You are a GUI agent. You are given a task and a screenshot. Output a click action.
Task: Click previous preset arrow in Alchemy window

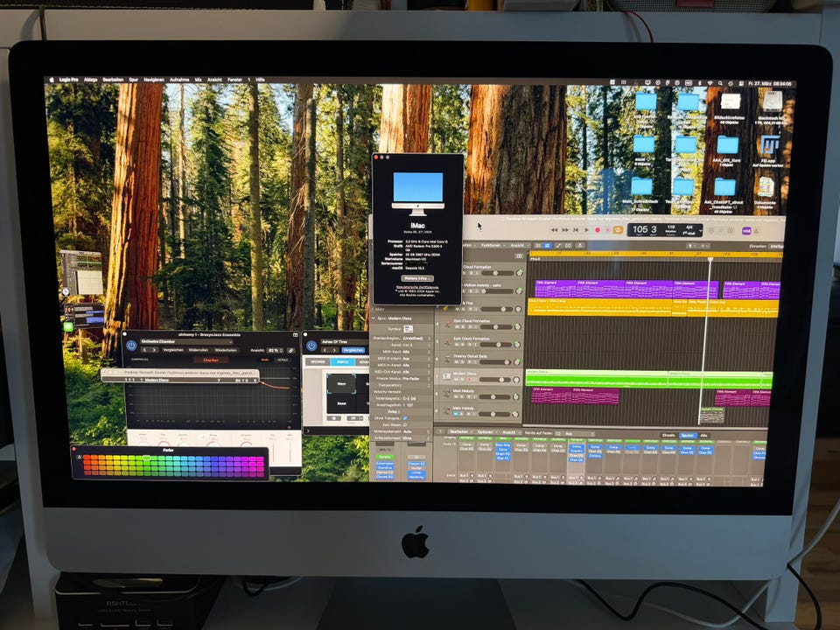[144, 350]
